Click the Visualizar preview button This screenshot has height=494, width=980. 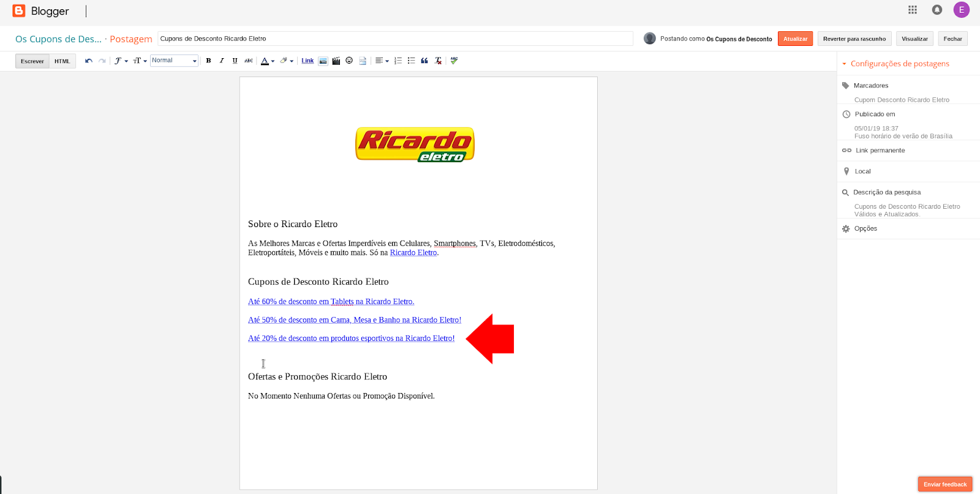click(914, 39)
